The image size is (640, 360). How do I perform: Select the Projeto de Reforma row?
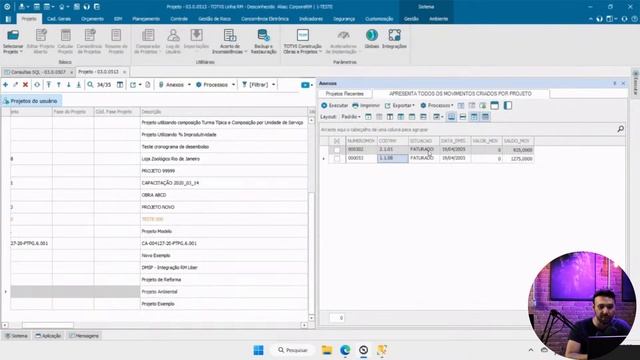(158, 280)
